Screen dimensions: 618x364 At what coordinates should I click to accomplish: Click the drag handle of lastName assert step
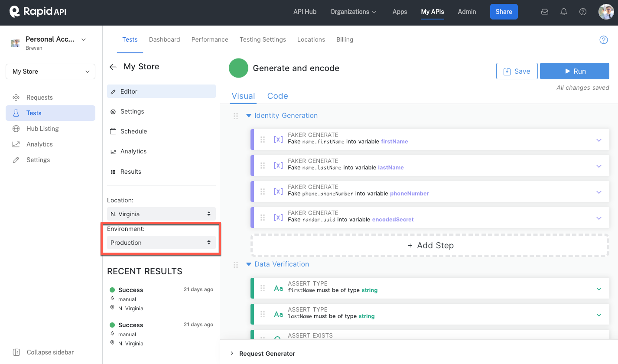263,314
